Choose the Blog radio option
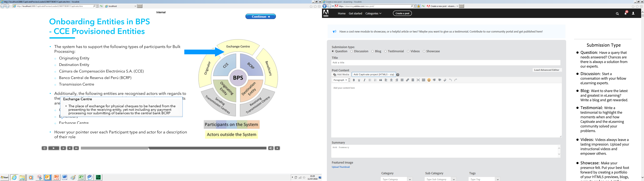Screen dimensions: 644x181 pos(372,51)
